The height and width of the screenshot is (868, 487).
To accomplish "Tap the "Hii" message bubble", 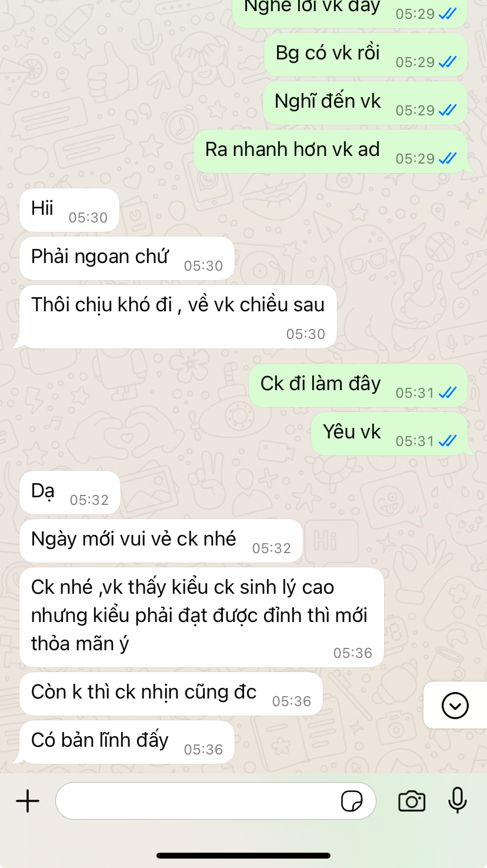I will 69,210.
